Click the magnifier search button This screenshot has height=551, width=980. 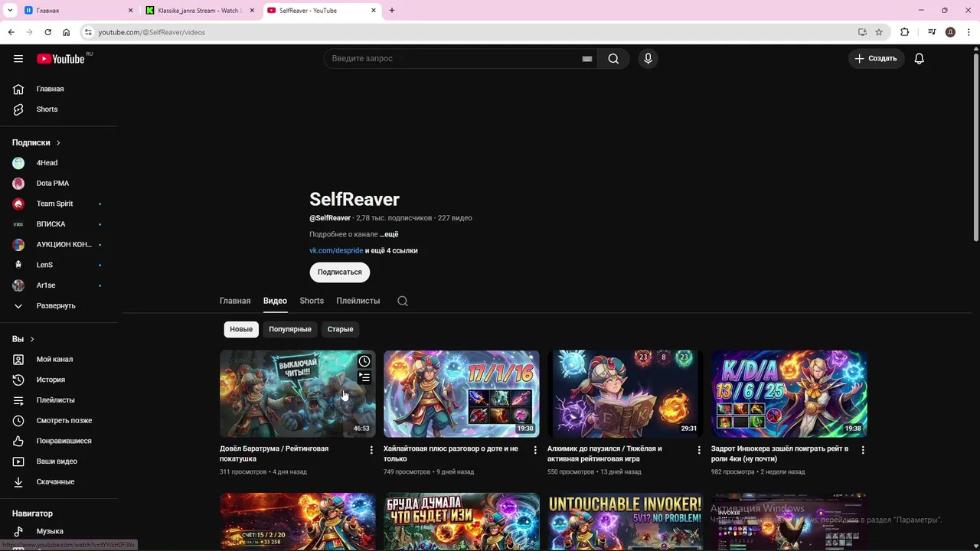pos(613,58)
